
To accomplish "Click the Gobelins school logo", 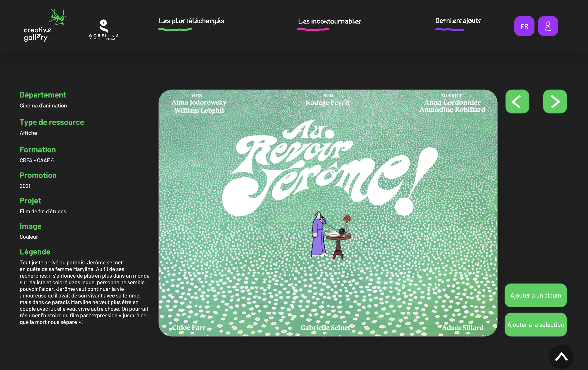I will click(x=104, y=30).
